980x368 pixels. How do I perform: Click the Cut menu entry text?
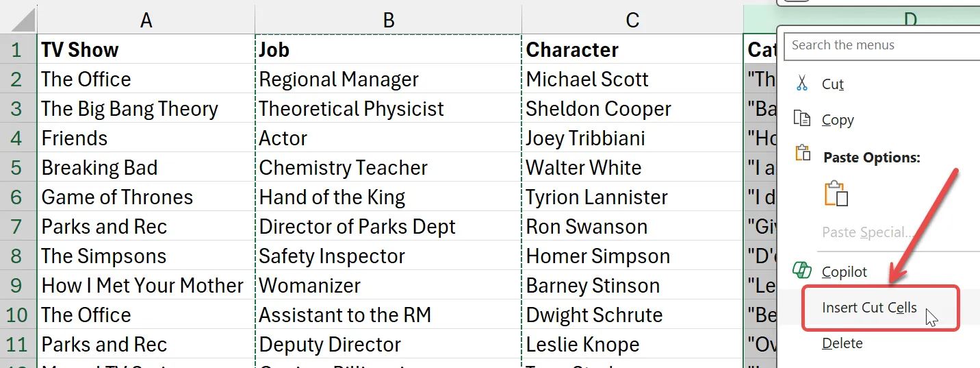click(833, 84)
